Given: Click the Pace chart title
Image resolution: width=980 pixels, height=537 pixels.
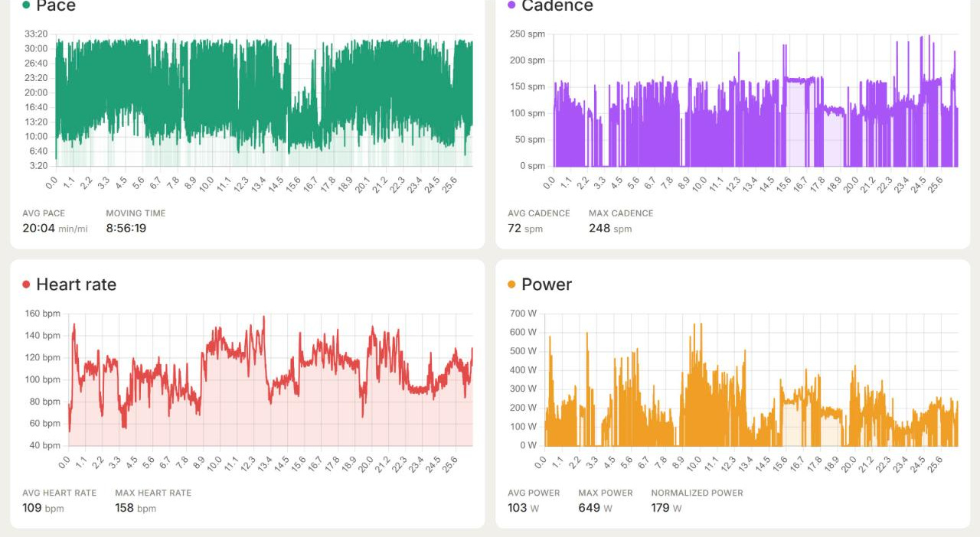Looking at the screenshot, I should [56, 5].
